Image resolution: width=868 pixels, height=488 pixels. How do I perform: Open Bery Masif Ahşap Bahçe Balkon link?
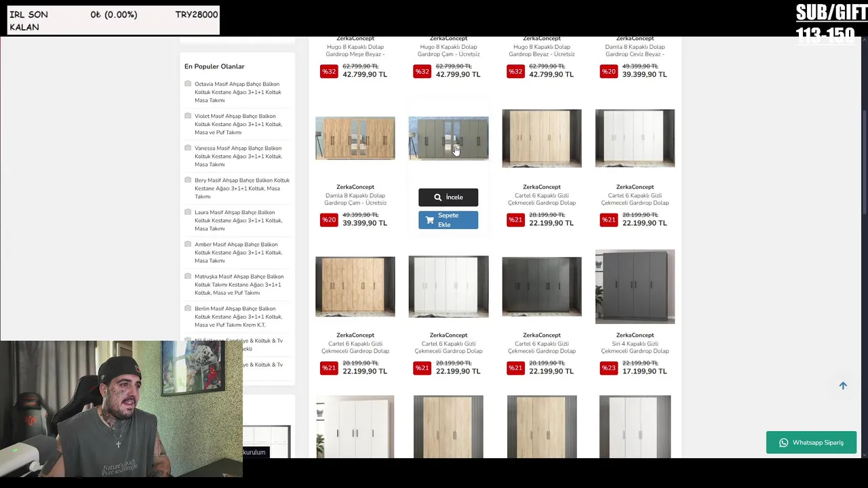tap(242, 188)
